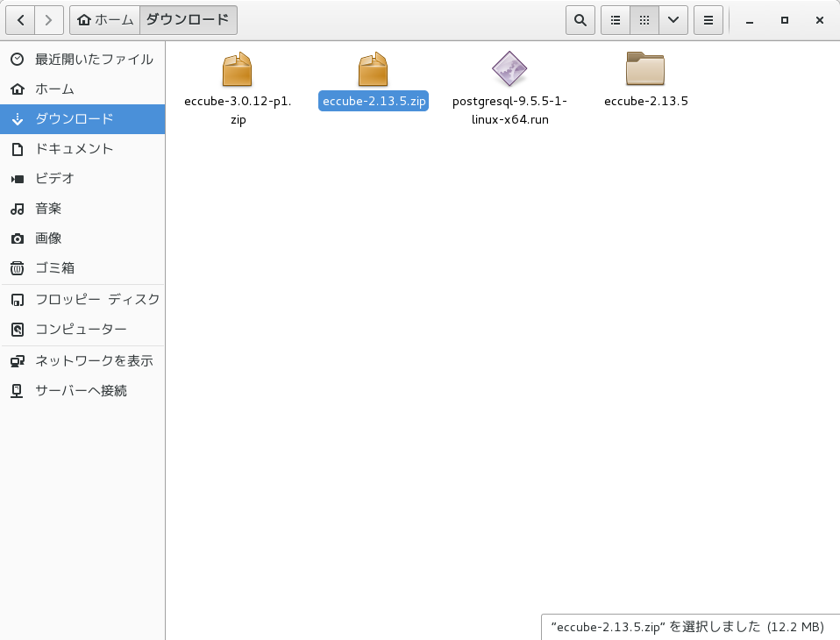The height and width of the screenshot is (640, 840).
Task: Click the trash can sidebar icon
Action: (18, 267)
